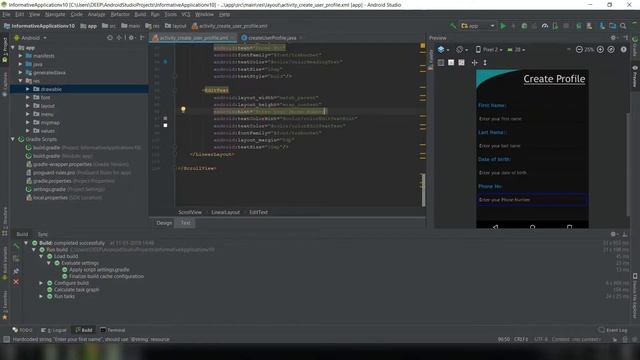Click the res breadcrumb in the navigation bar
This screenshot has height=360, width=640.
coord(153,26)
